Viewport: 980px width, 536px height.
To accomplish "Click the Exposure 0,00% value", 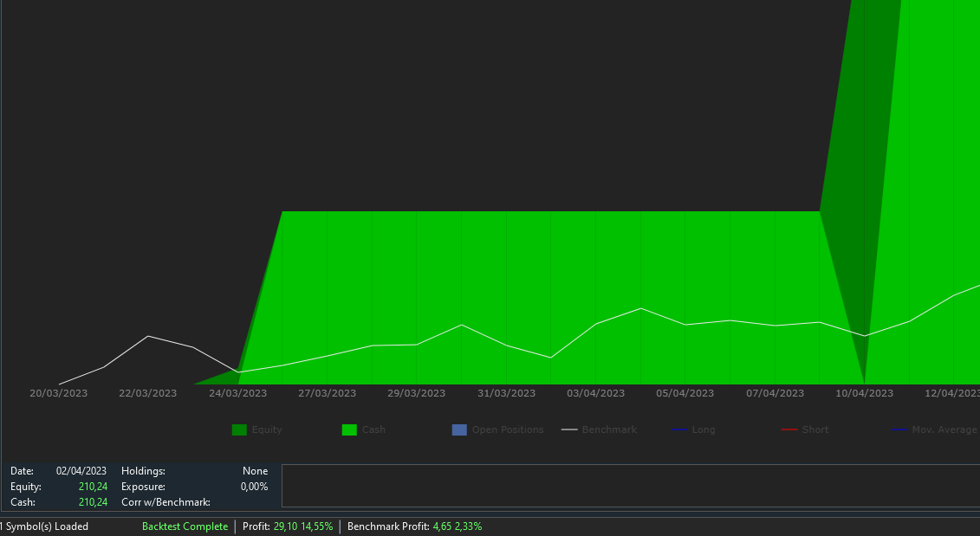I will [x=254, y=487].
